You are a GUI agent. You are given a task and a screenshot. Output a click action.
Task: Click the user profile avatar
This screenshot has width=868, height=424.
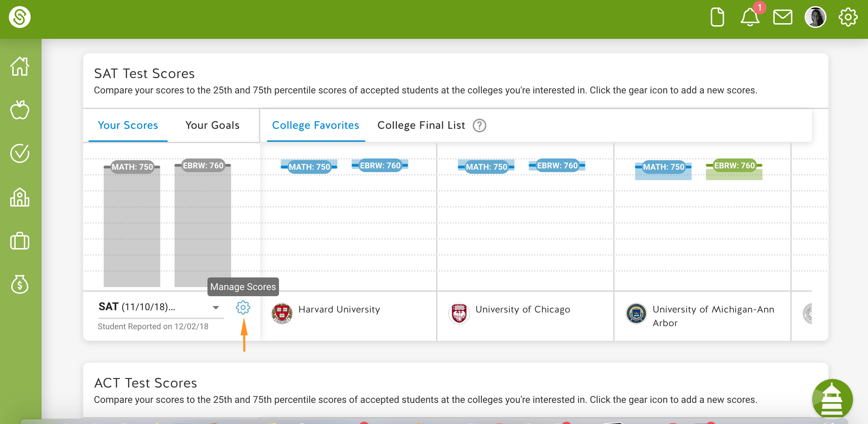(815, 17)
